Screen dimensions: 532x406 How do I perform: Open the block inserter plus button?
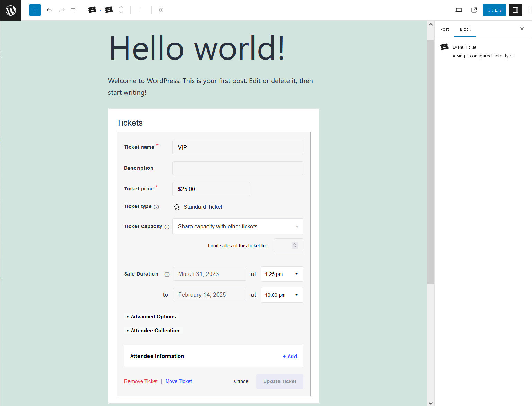pyautogui.click(x=35, y=10)
